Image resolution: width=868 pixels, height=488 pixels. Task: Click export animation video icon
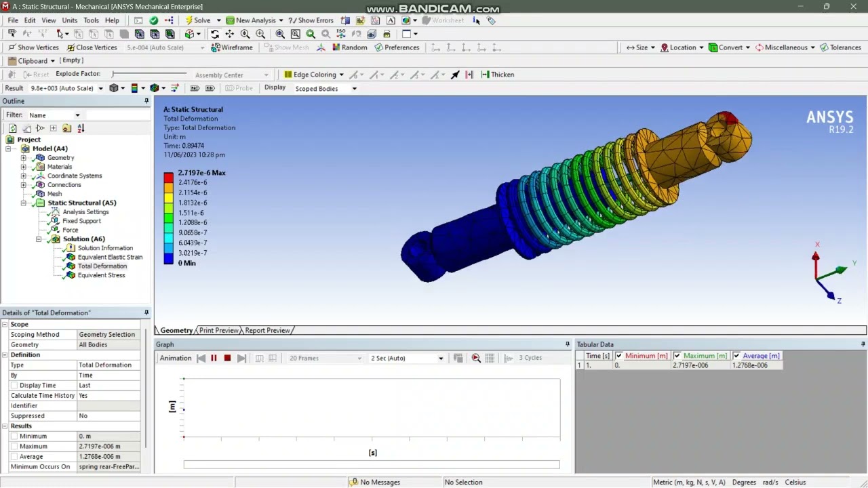[x=458, y=358]
